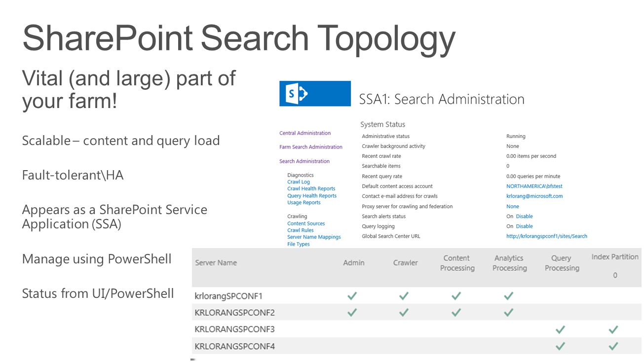Click None link for proxy server
Viewport: 644px width, 362px height.
(x=513, y=207)
